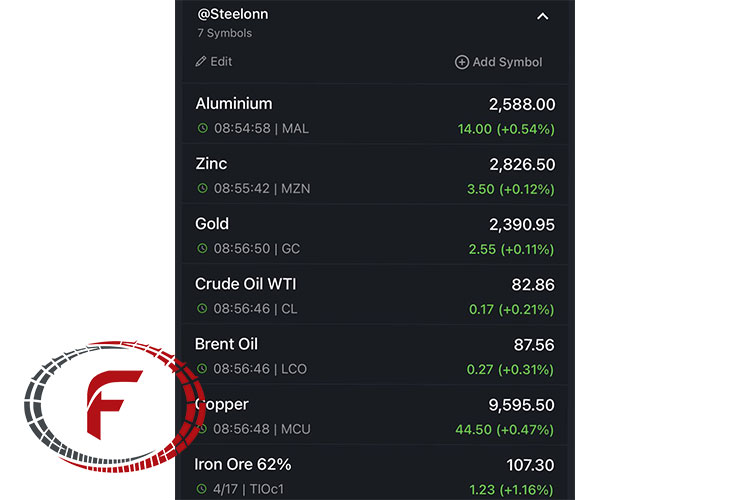Click the clock icon under Gold
750x500 pixels.
tap(203, 248)
